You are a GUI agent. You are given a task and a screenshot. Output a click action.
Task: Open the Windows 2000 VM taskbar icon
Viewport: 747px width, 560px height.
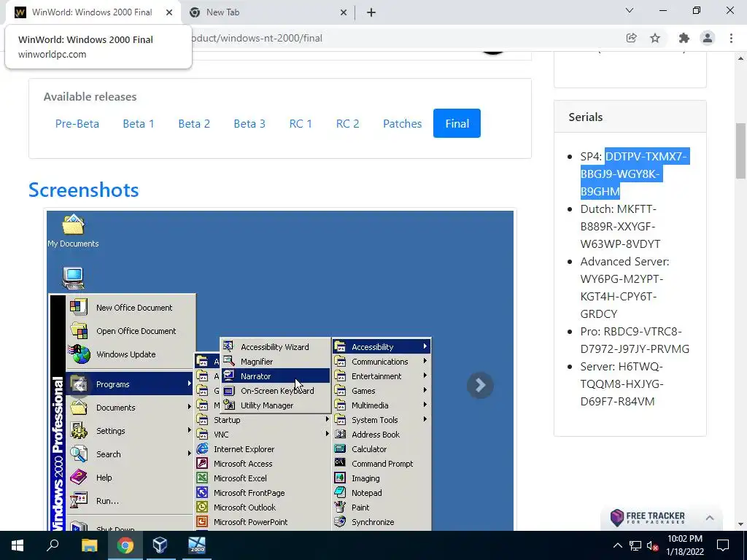(197, 545)
